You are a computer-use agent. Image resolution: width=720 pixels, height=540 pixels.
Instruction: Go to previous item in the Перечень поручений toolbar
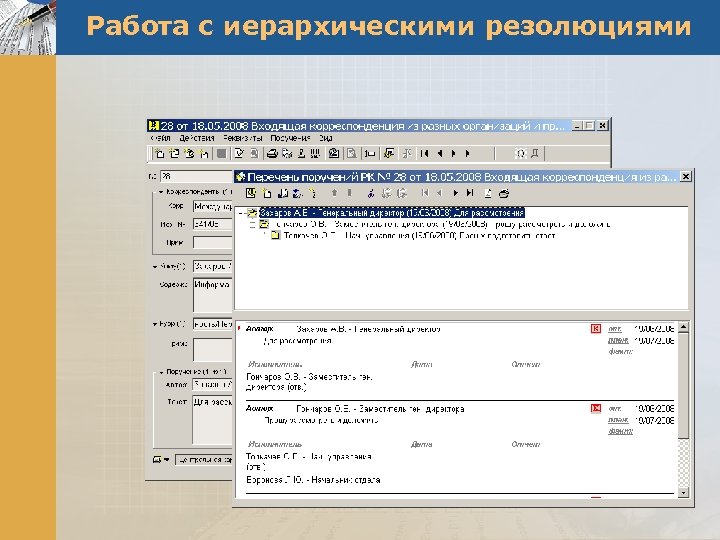click(x=439, y=193)
